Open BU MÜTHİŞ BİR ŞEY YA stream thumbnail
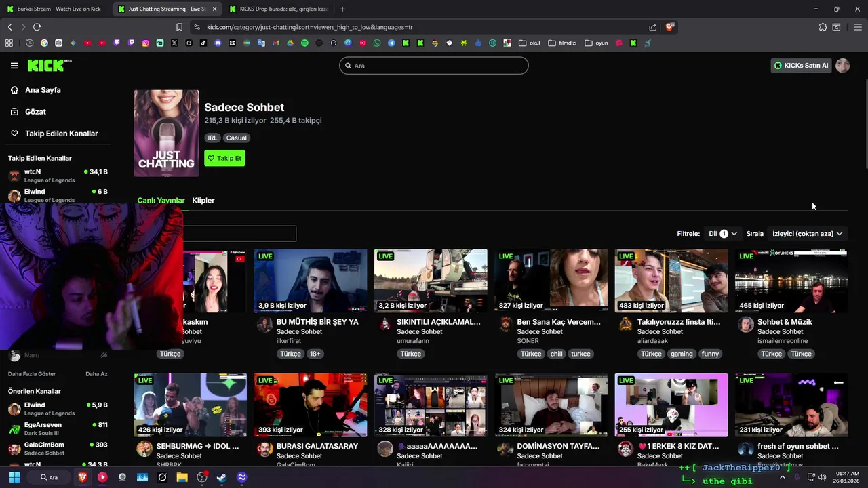868x488 pixels. (311, 281)
